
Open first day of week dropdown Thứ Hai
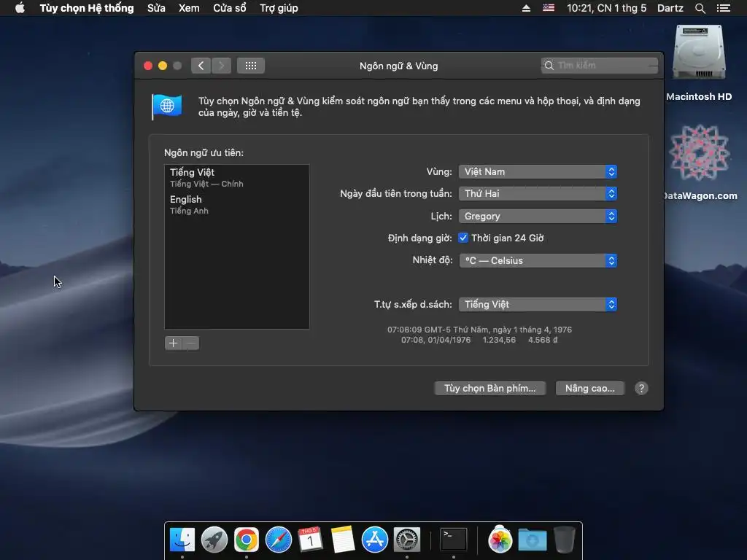(538, 193)
